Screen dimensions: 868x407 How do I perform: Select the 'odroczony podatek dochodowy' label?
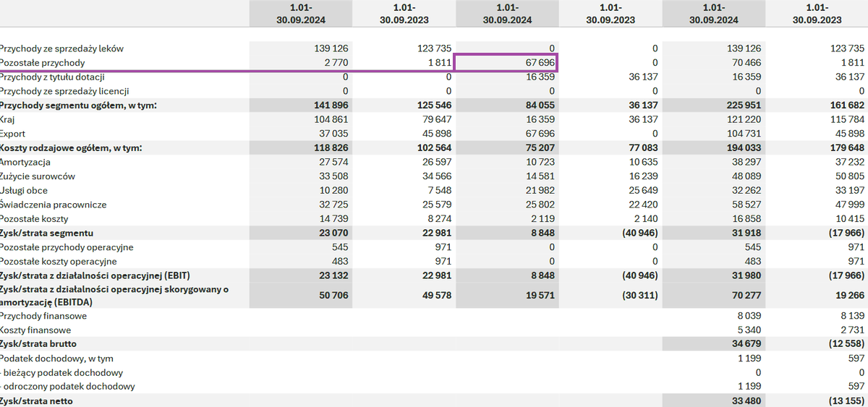click(x=67, y=387)
